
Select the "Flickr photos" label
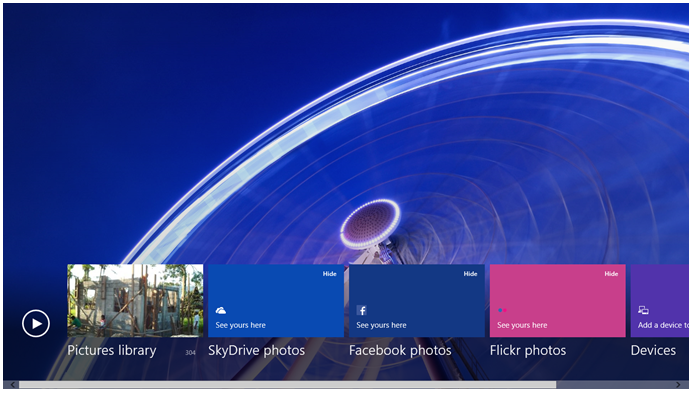click(528, 351)
